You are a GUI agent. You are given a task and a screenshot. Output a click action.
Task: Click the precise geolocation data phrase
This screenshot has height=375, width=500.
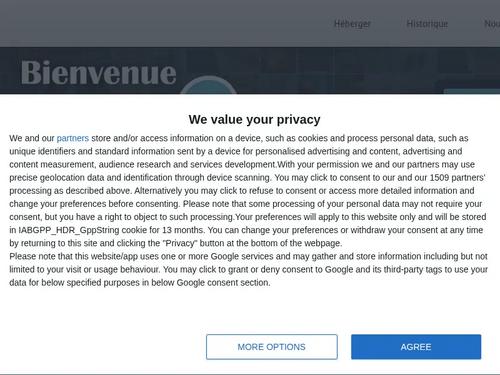coord(57,177)
